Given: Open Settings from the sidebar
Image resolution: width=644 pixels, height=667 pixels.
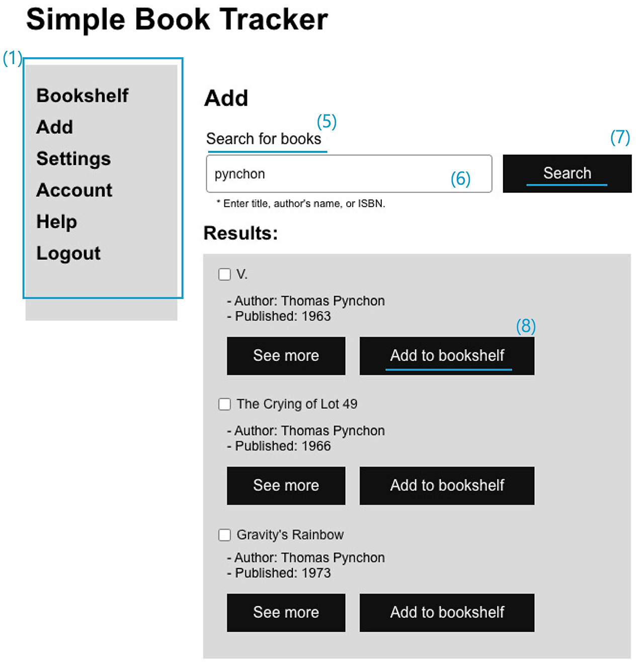Looking at the screenshot, I should point(73,158).
